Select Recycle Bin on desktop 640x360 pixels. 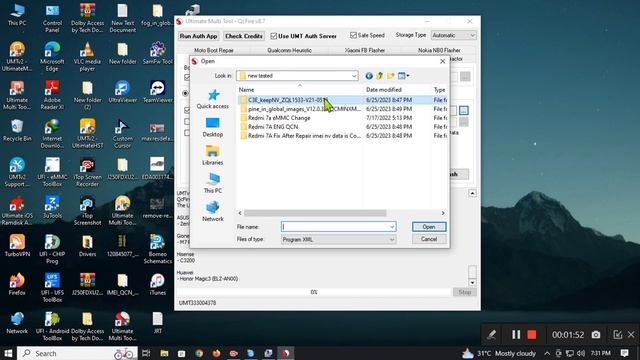click(17, 130)
